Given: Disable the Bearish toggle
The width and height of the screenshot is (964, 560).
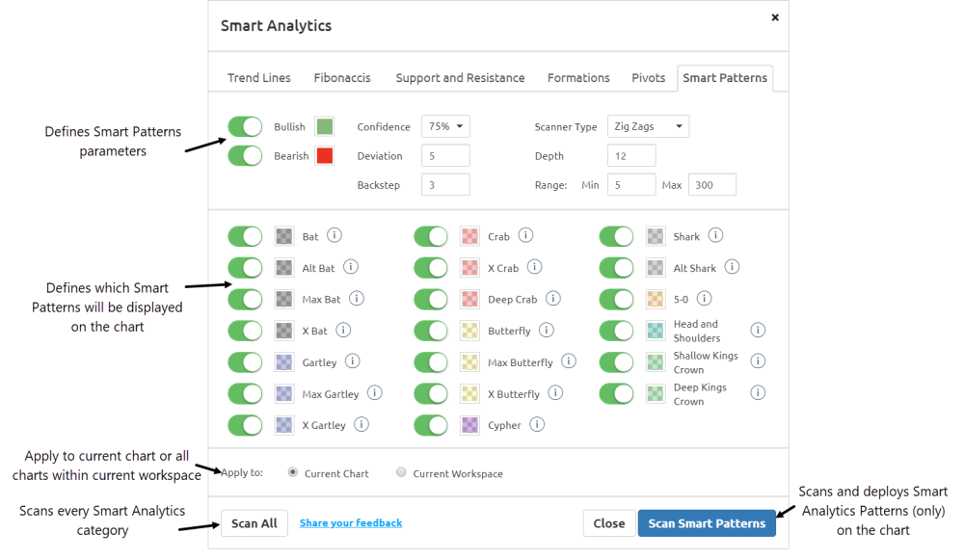Looking at the screenshot, I should [x=245, y=155].
